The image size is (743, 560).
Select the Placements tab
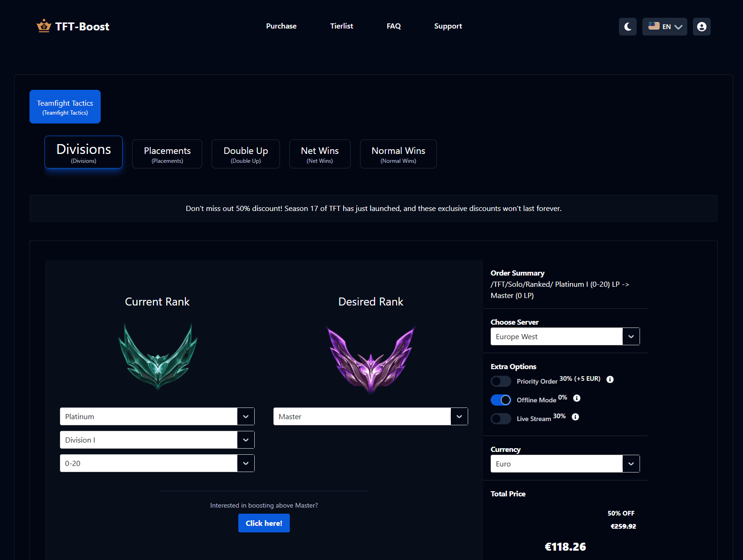click(x=167, y=154)
